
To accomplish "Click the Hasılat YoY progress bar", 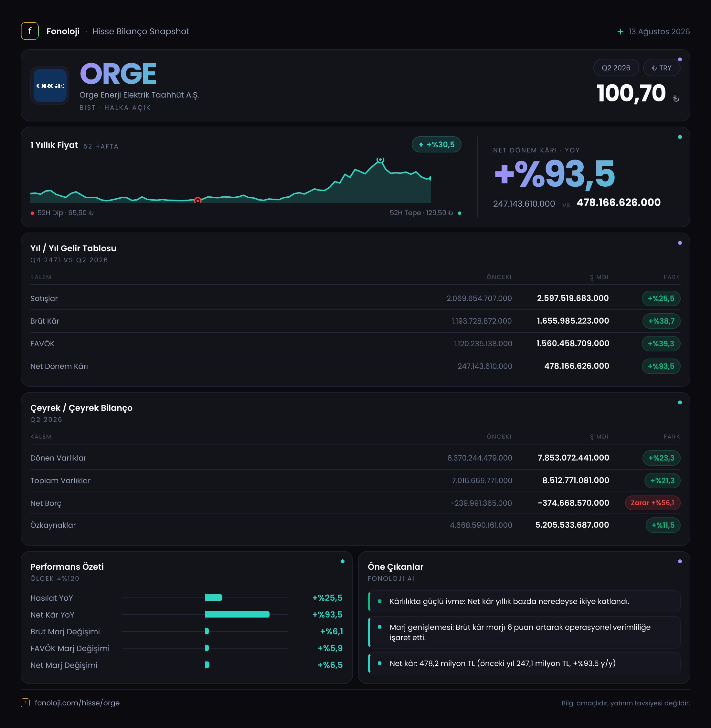I will click(214, 598).
